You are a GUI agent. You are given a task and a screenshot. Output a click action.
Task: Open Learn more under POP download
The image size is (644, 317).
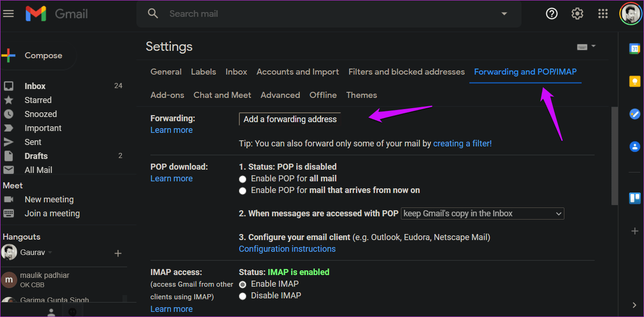(171, 179)
